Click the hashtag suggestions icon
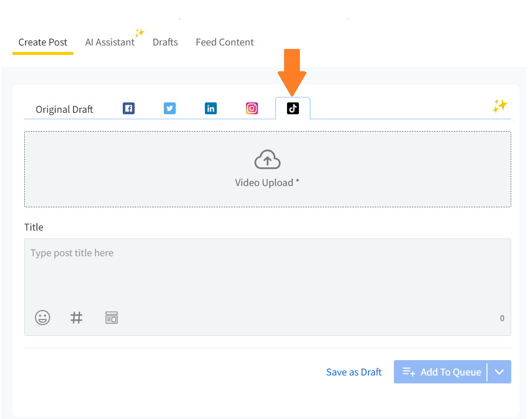Viewport: 532px width, 419px height. click(x=76, y=318)
